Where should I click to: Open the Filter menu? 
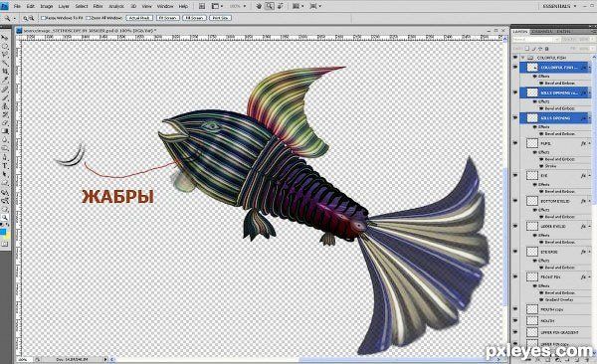[98, 6]
